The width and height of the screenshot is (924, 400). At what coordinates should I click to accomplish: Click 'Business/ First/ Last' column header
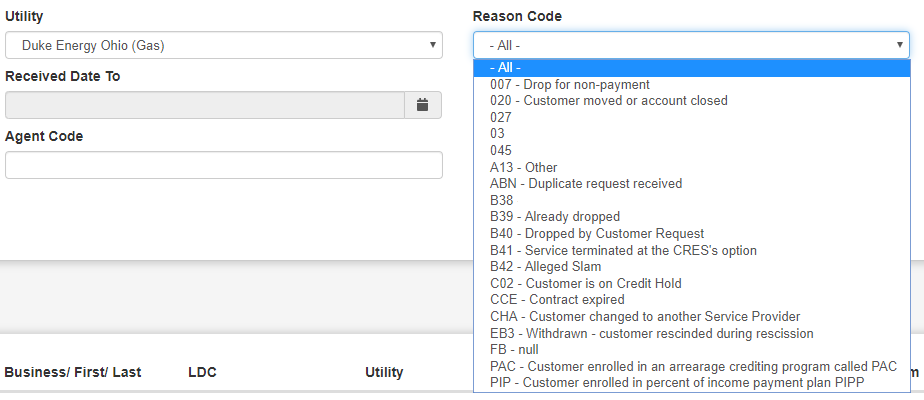click(x=72, y=372)
